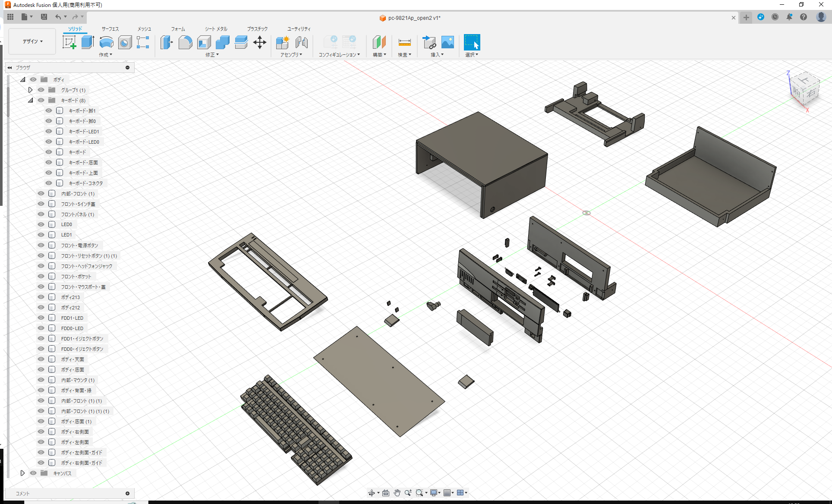
Task: Activate the Move/Copy tool
Action: [260, 42]
